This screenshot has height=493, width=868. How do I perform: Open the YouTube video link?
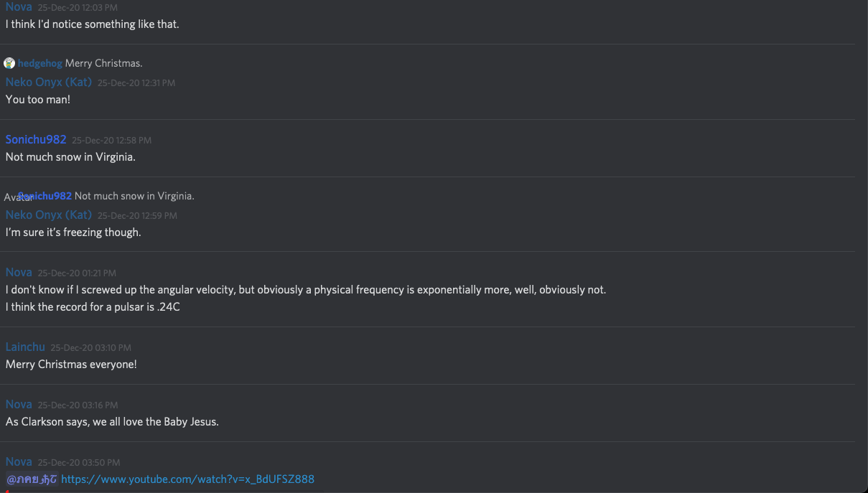click(187, 479)
